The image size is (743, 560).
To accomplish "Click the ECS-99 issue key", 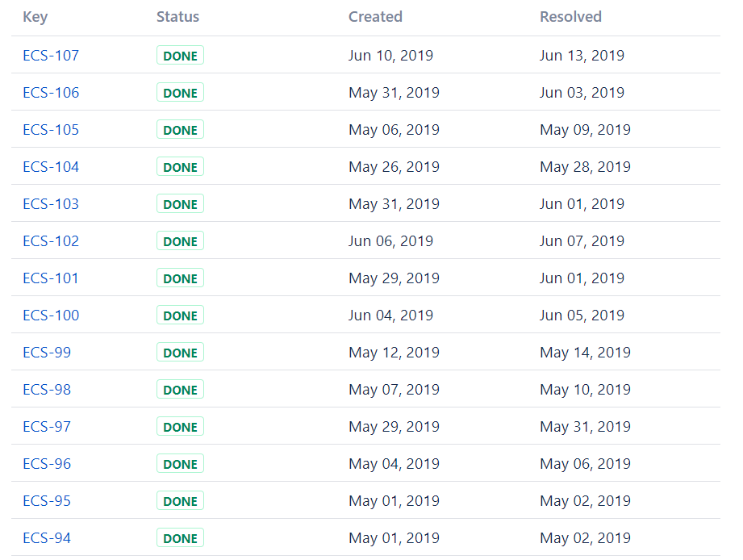I will pos(47,353).
